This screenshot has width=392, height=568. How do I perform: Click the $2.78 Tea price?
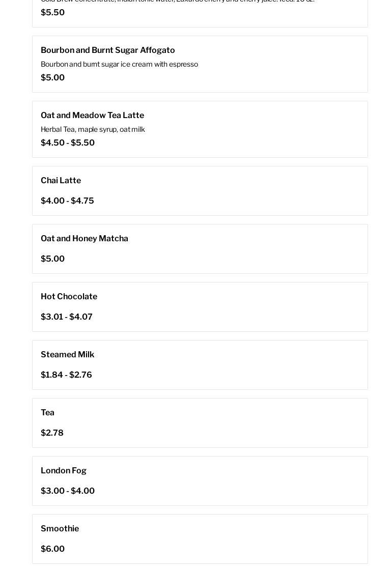(x=52, y=433)
